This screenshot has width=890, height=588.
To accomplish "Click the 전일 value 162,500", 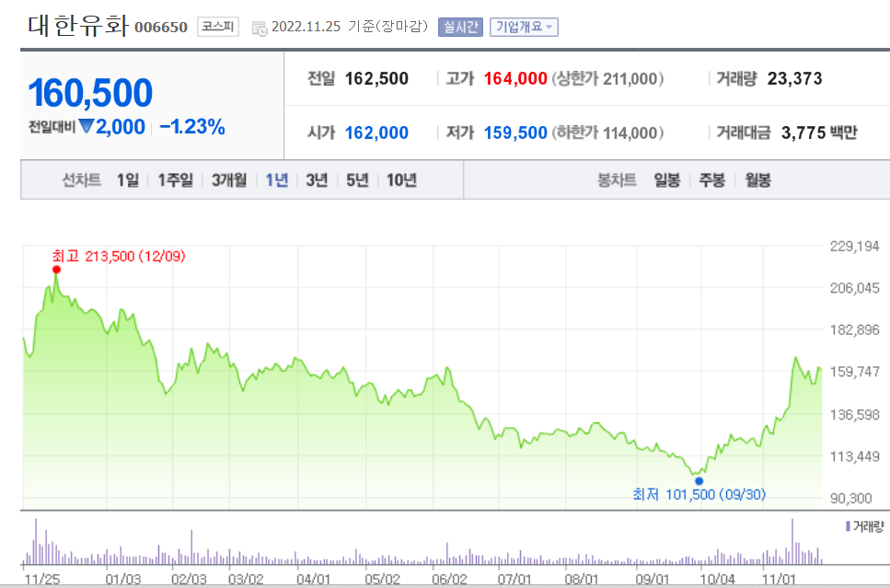I will click(x=376, y=79).
